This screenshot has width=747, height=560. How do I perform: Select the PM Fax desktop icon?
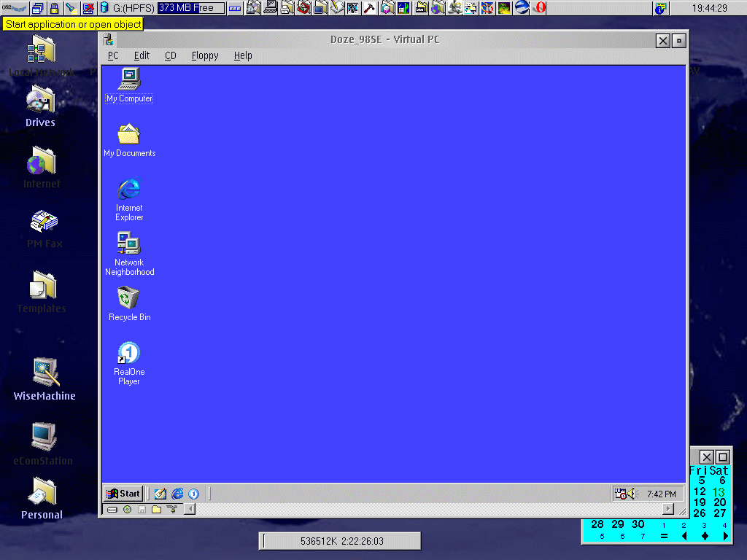point(44,228)
